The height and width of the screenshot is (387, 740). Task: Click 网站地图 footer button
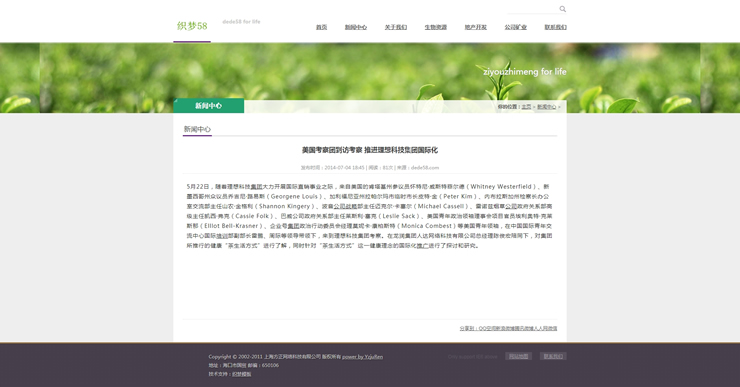coord(519,356)
